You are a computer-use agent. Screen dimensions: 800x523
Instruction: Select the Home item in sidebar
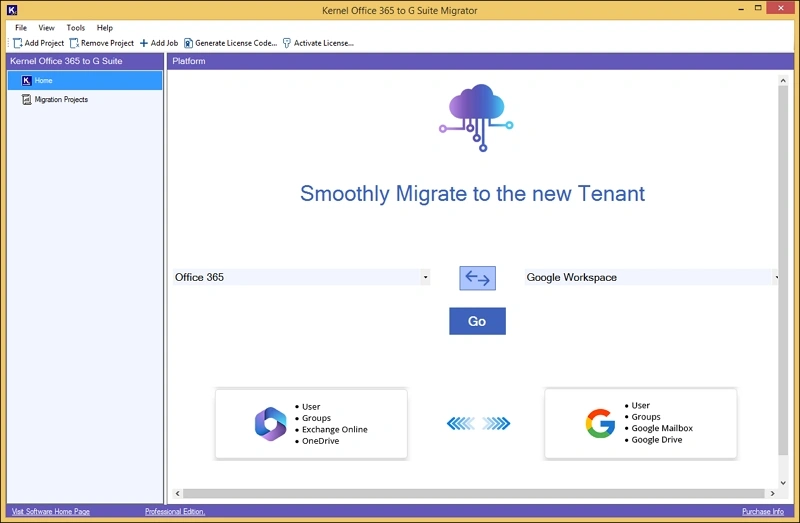tap(43, 80)
